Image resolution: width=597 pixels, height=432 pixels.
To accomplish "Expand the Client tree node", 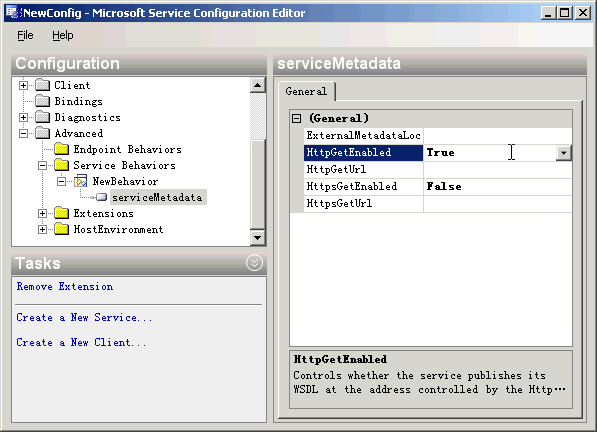I will coord(24,85).
